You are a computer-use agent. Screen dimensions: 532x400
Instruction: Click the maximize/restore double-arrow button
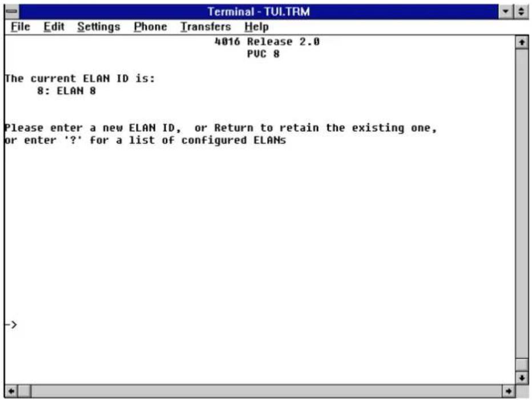(521, 11)
